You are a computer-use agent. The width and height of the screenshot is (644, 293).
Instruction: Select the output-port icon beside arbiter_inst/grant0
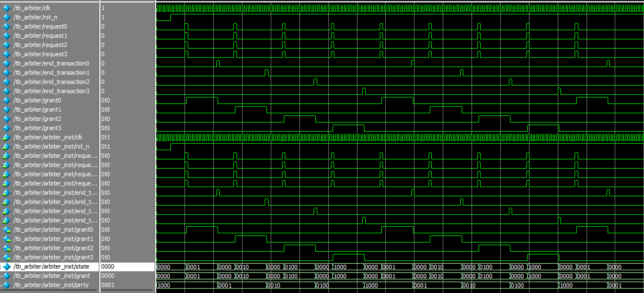pos(7,230)
